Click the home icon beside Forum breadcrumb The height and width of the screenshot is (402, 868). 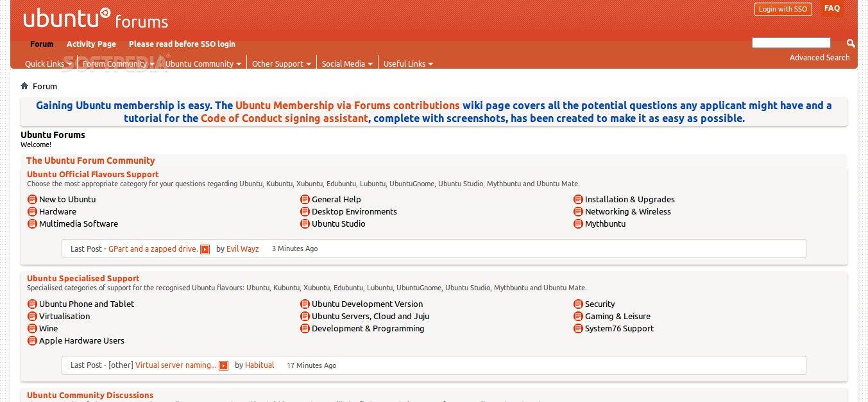24,86
